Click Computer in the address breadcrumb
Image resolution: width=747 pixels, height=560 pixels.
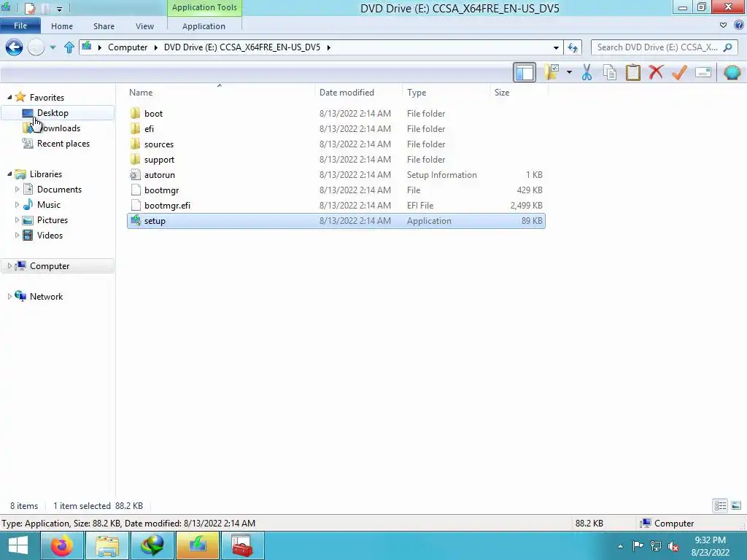coord(128,47)
